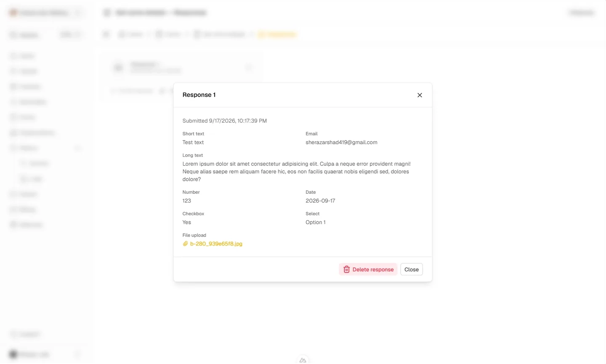The height and width of the screenshot is (364, 606).
Task: Click the Delete response button
Action: click(368, 269)
